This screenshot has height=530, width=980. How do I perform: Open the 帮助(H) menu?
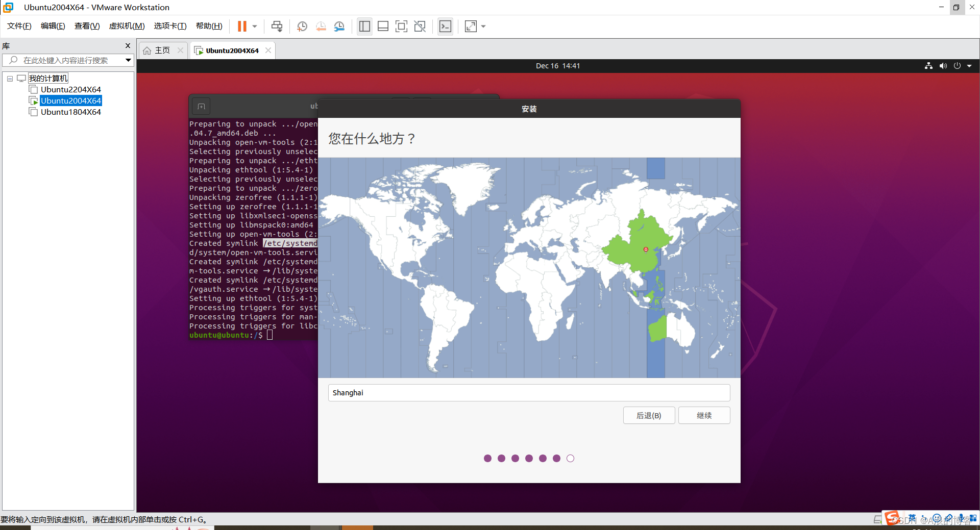[209, 26]
